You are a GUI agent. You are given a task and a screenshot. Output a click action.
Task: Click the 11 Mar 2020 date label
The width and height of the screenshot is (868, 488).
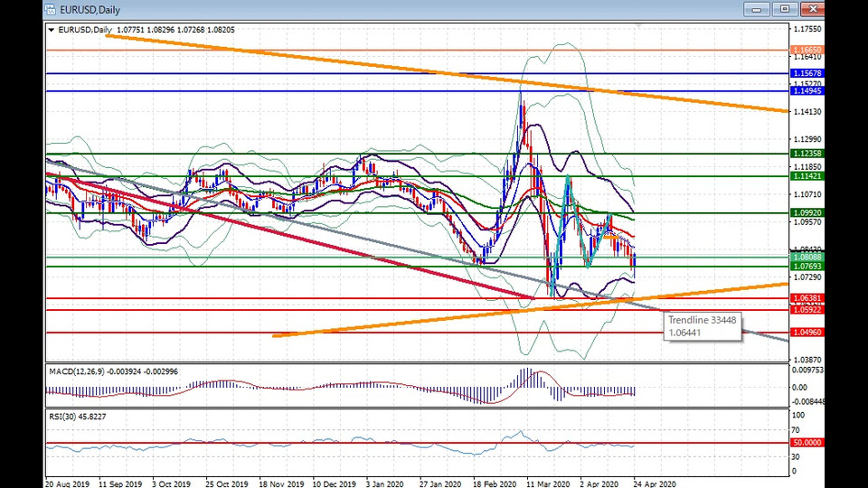pyautogui.click(x=548, y=483)
